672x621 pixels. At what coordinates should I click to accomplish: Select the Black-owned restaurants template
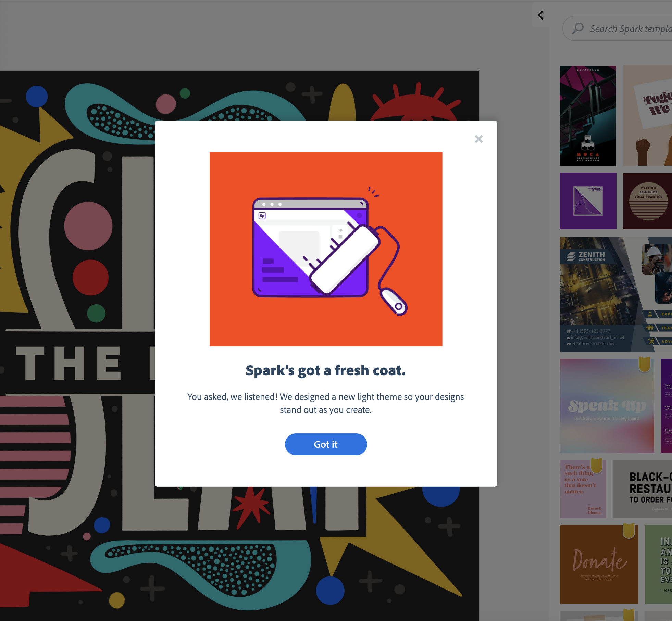tap(643, 489)
